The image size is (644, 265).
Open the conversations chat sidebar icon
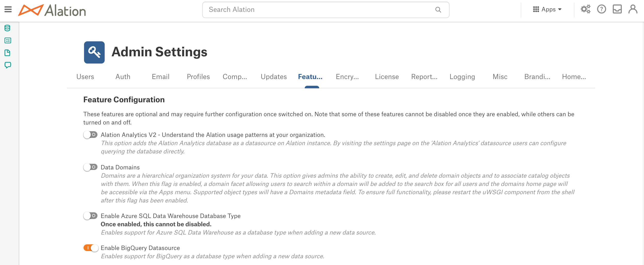[x=8, y=65]
